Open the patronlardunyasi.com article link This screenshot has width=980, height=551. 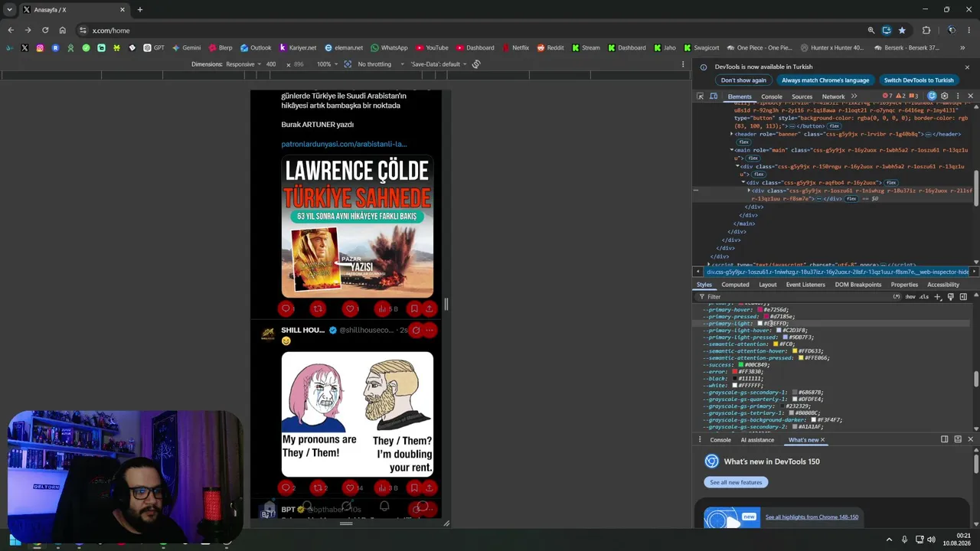click(x=344, y=144)
